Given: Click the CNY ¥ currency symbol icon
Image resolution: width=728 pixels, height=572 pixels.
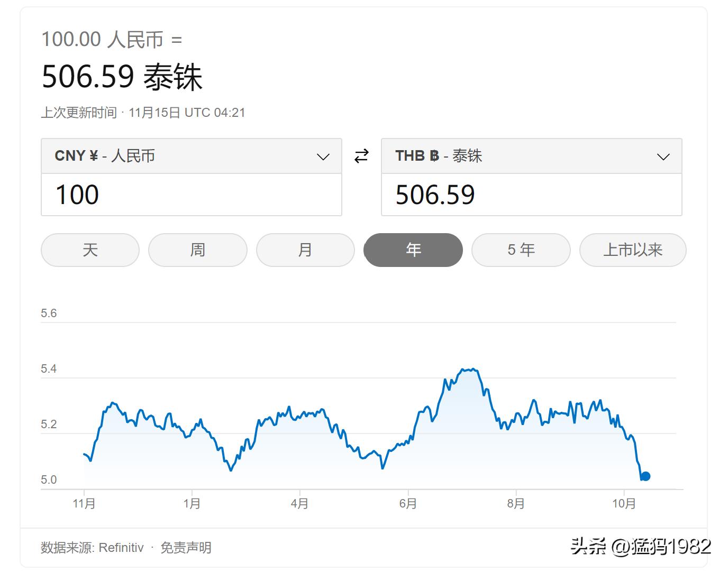Looking at the screenshot, I should [x=93, y=156].
